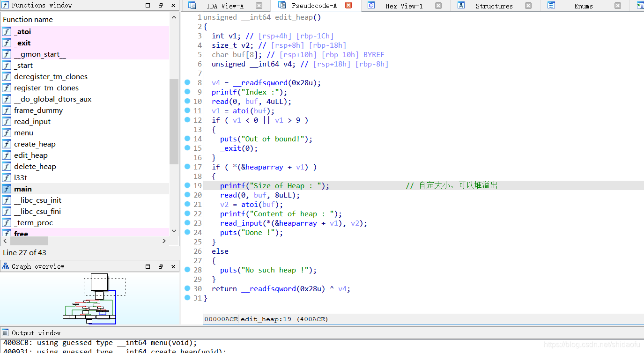This screenshot has width=644, height=353.
Task: Switch to the Hex View-1 tab
Action: click(404, 6)
